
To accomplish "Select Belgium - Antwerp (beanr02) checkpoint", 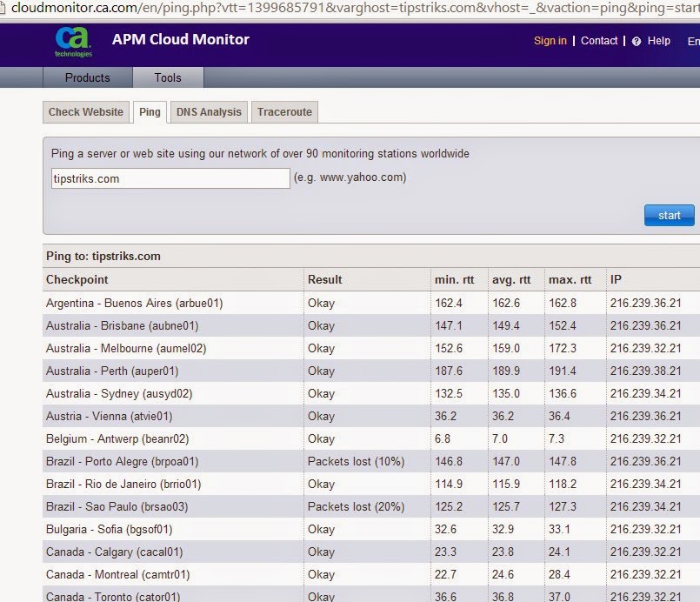I will [117, 439].
